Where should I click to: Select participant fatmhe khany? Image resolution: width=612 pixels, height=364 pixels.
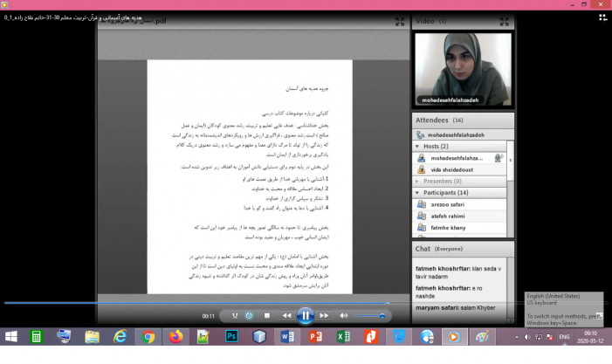pos(459,228)
